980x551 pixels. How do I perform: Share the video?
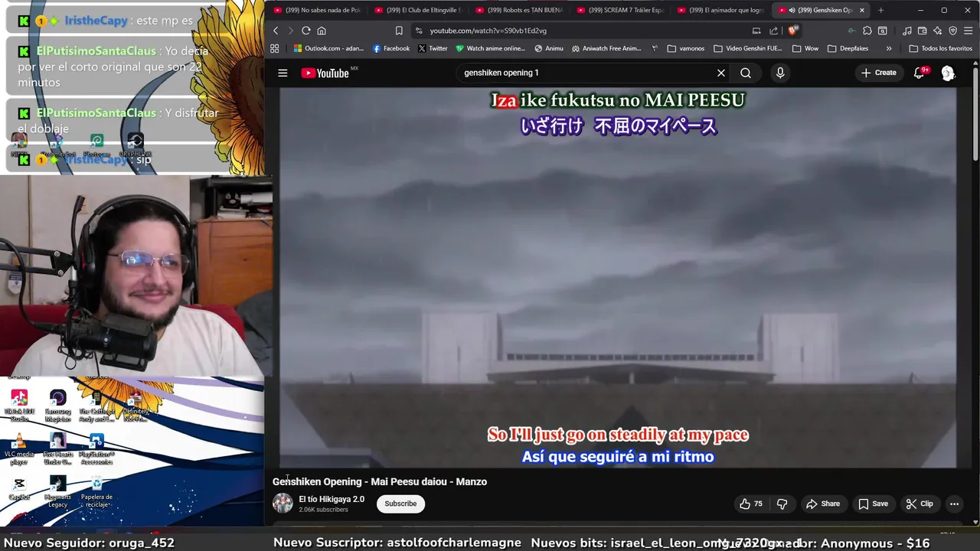(823, 504)
